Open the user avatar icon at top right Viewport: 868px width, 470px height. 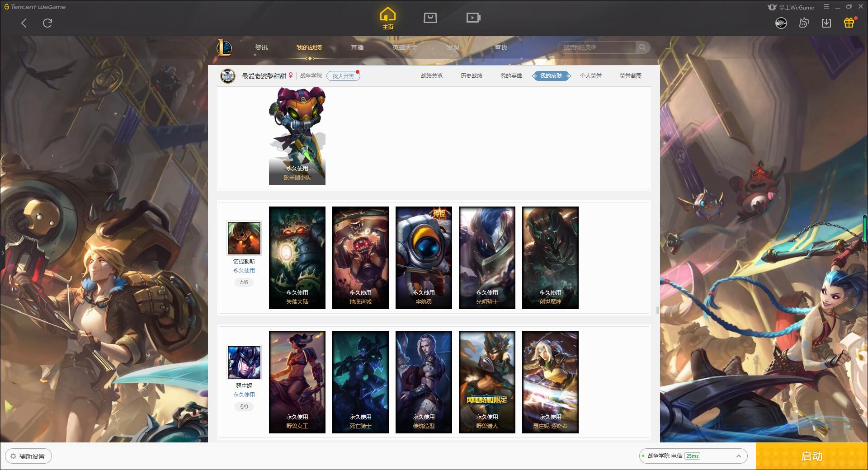tap(781, 23)
